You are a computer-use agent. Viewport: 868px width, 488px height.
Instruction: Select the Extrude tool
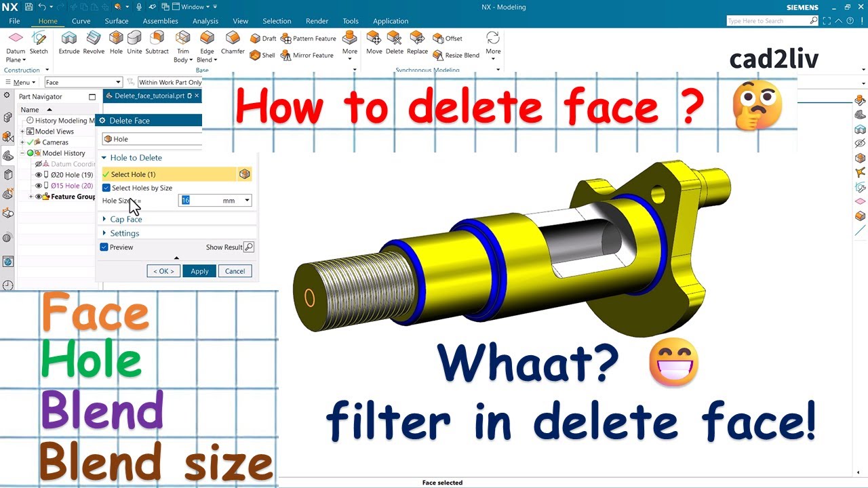click(x=69, y=42)
